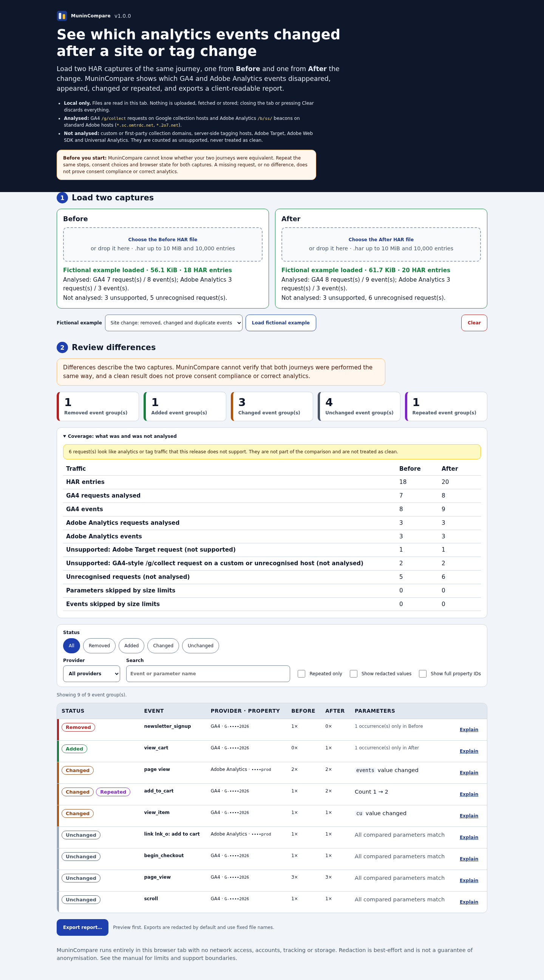Filter by Changed status
The image size is (544, 980).
tap(163, 646)
